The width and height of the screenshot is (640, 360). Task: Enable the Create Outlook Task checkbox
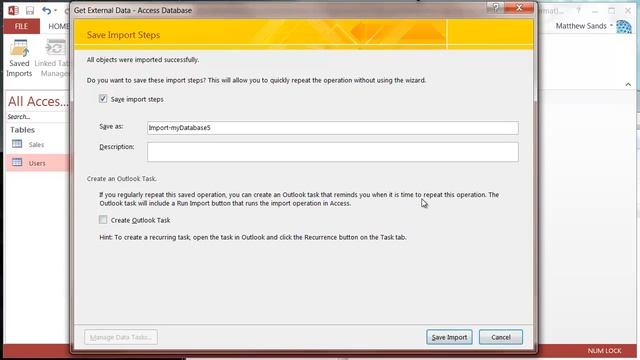coord(103,220)
